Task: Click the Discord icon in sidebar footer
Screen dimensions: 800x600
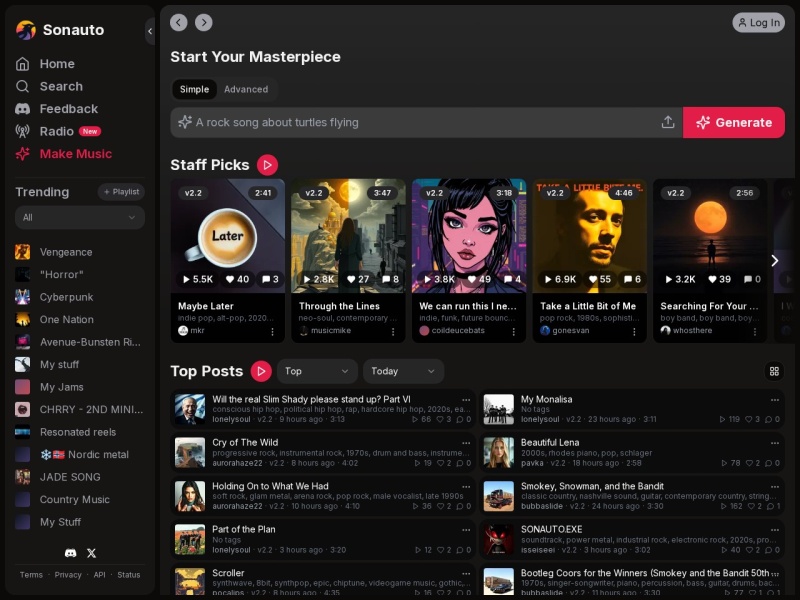Action: [x=70, y=553]
